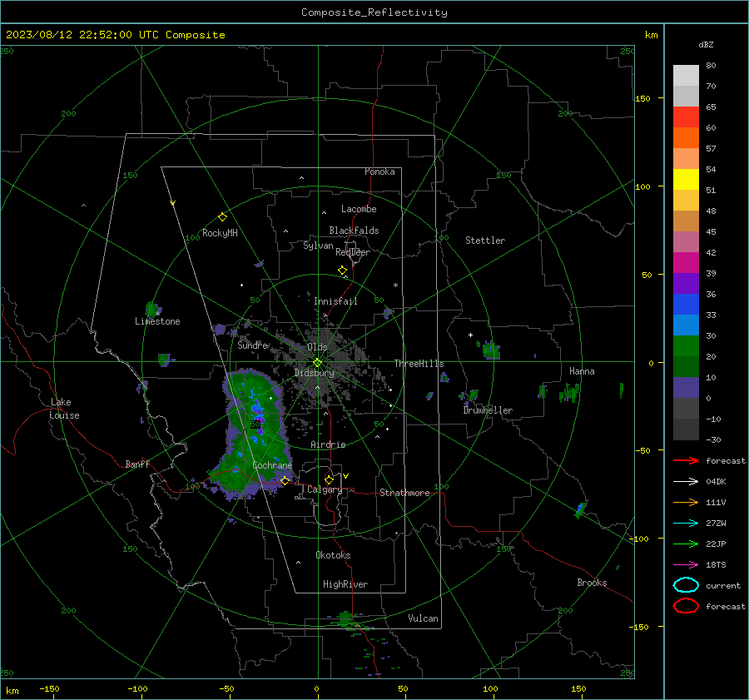
Task: Click the Banff label
Action: (137, 464)
